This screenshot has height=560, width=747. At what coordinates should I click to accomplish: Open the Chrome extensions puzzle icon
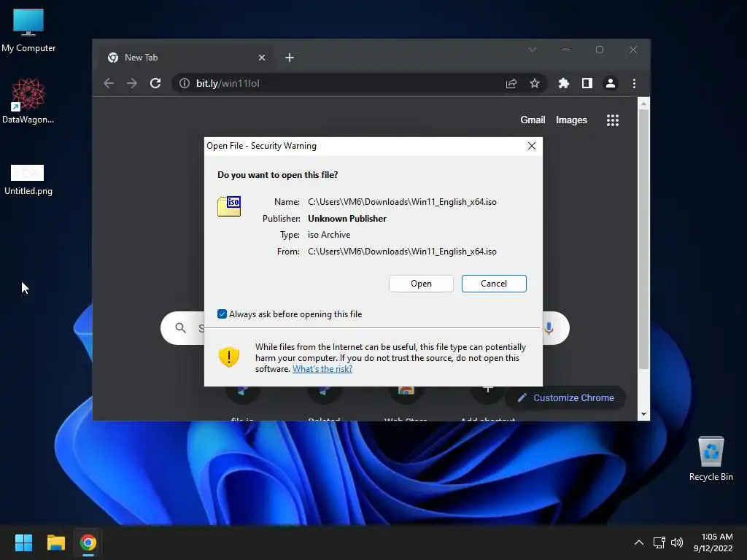coord(564,83)
